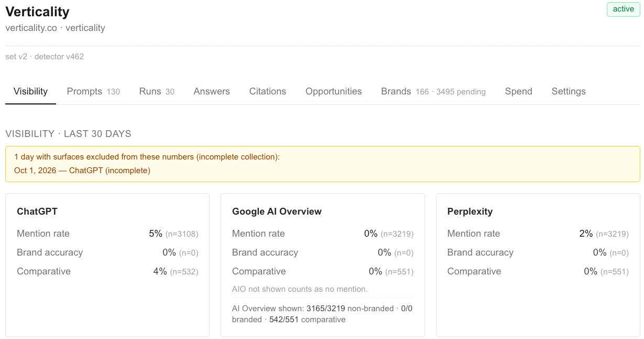View the Spend tab

click(519, 91)
